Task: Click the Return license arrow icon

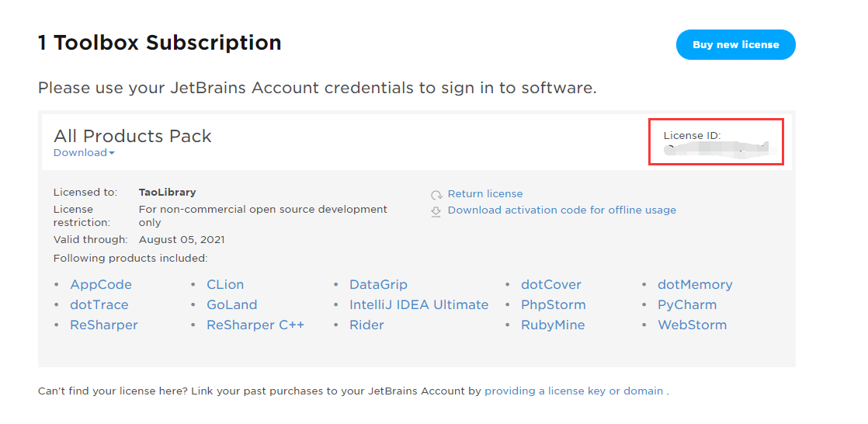Action: click(x=436, y=195)
